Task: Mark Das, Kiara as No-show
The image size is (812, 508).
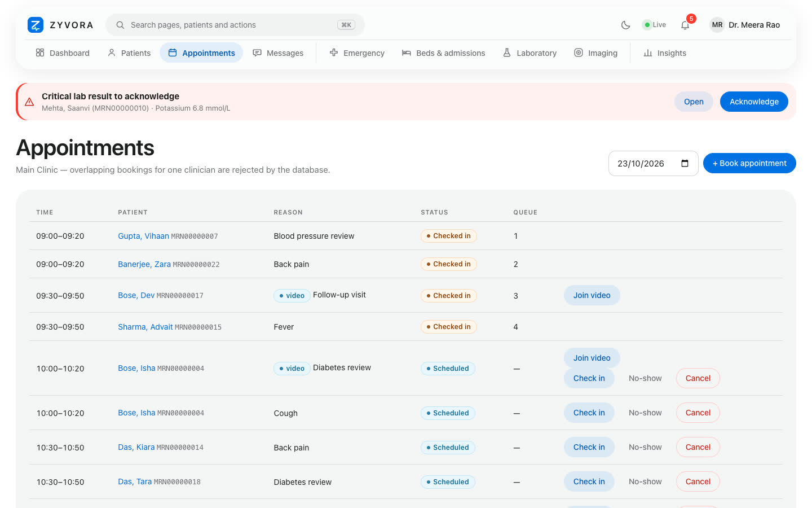Action: pos(645,447)
